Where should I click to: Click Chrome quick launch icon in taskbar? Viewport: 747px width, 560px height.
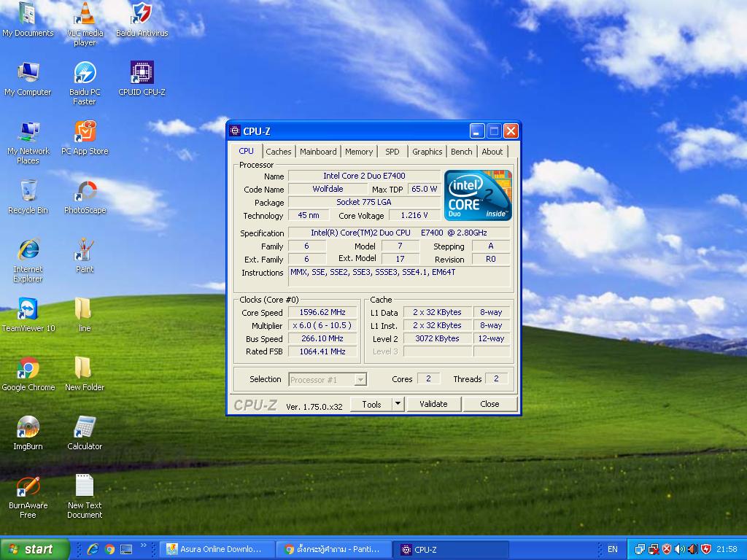109,549
